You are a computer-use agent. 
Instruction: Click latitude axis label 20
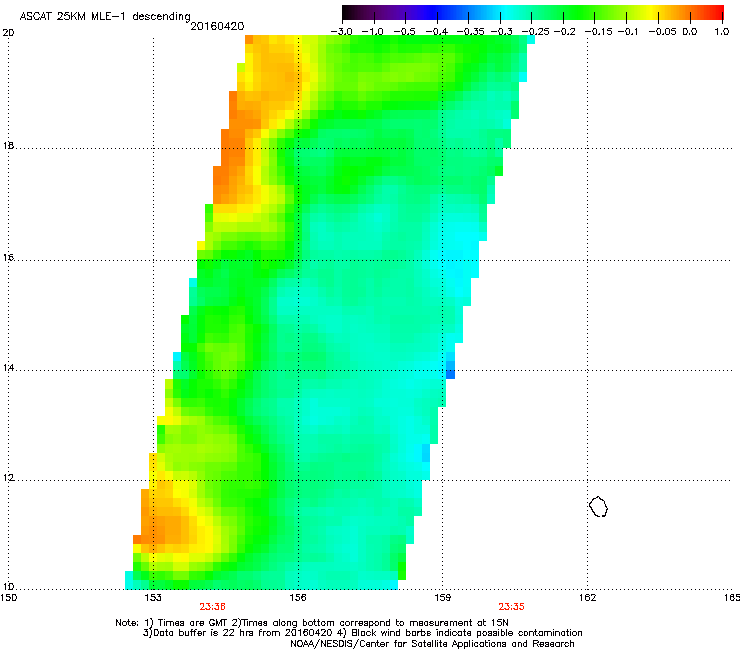(8, 33)
